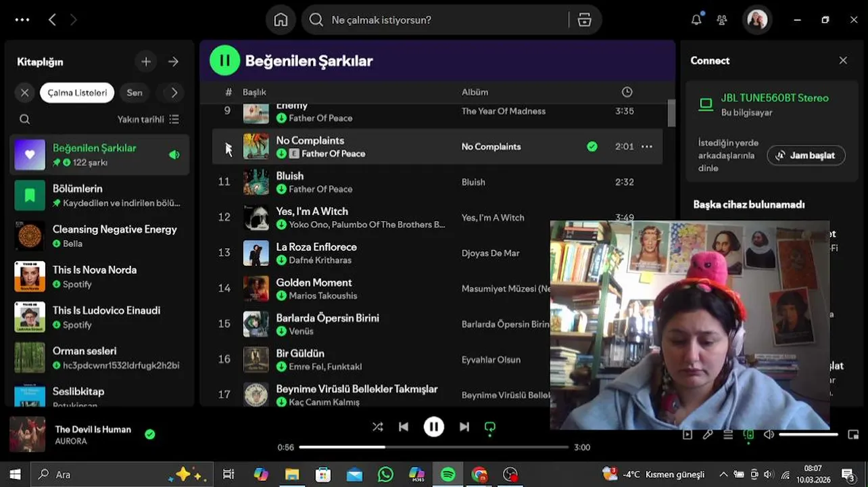The width and height of the screenshot is (868, 487).
Task: Open the Bölümlerin library item
Action: click(x=100, y=195)
